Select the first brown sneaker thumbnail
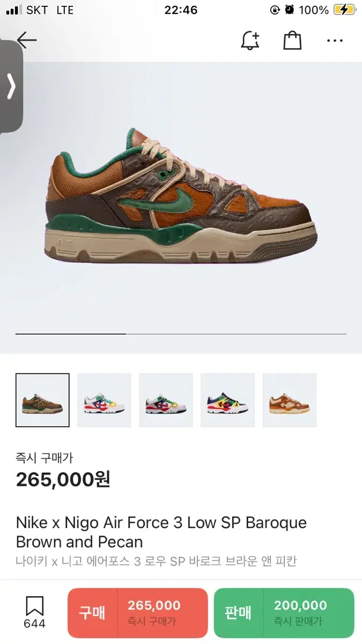 click(x=42, y=400)
